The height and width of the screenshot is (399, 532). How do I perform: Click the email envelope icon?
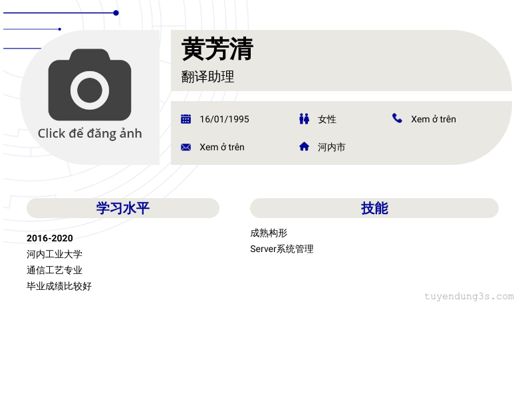[x=186, y=147]
